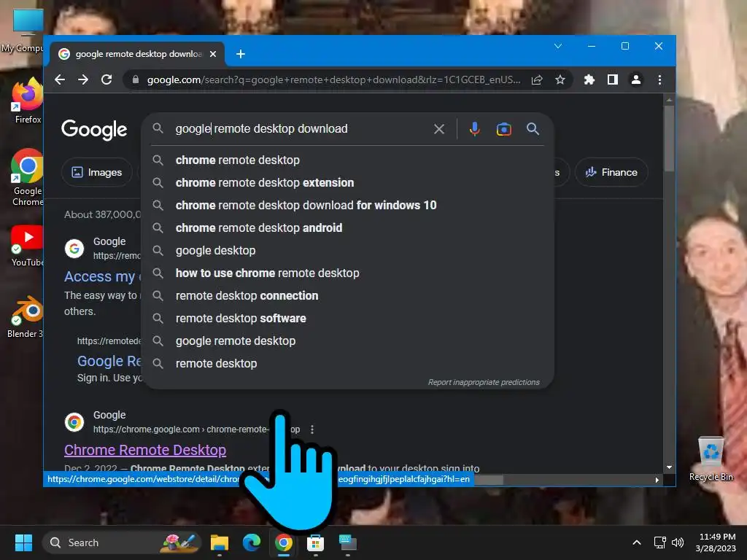
Task: Choose suggestion 'google desktop'
Action: point(348,251)
